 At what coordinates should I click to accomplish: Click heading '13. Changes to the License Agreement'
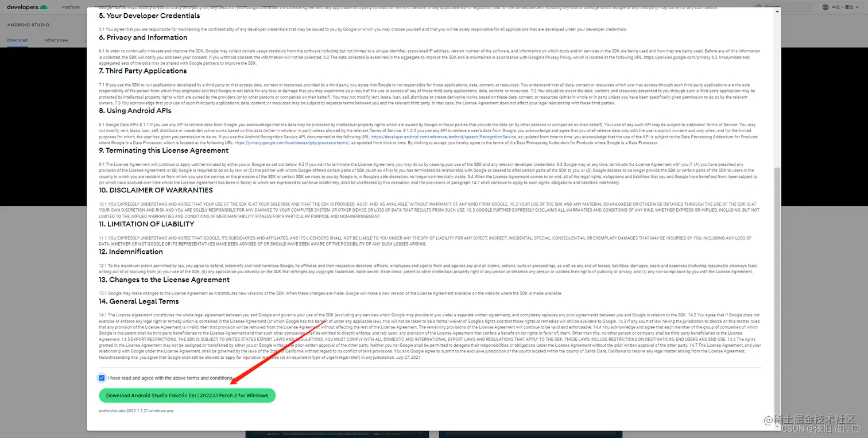point(164,280)
